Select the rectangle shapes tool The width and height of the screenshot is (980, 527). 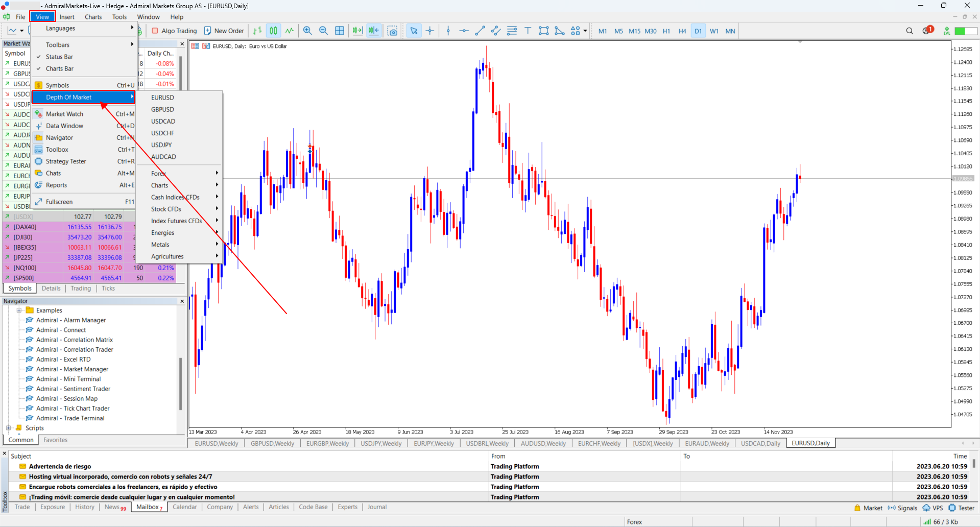click(x=543, y=31)
